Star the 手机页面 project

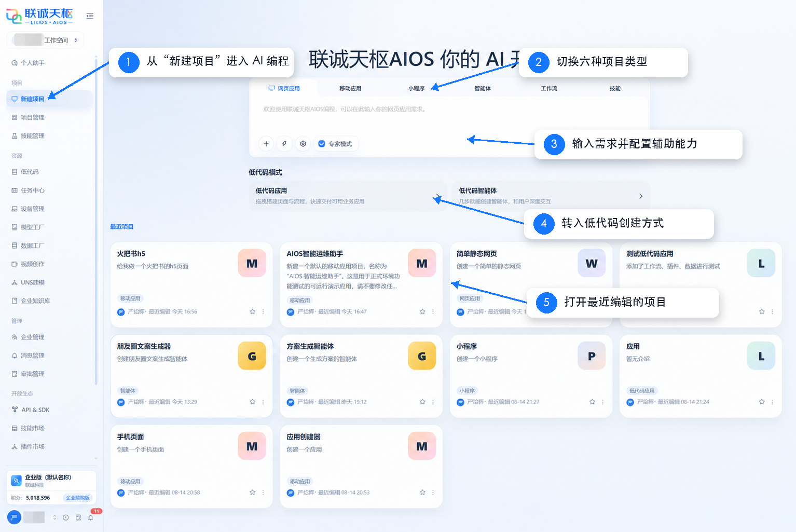252,492
